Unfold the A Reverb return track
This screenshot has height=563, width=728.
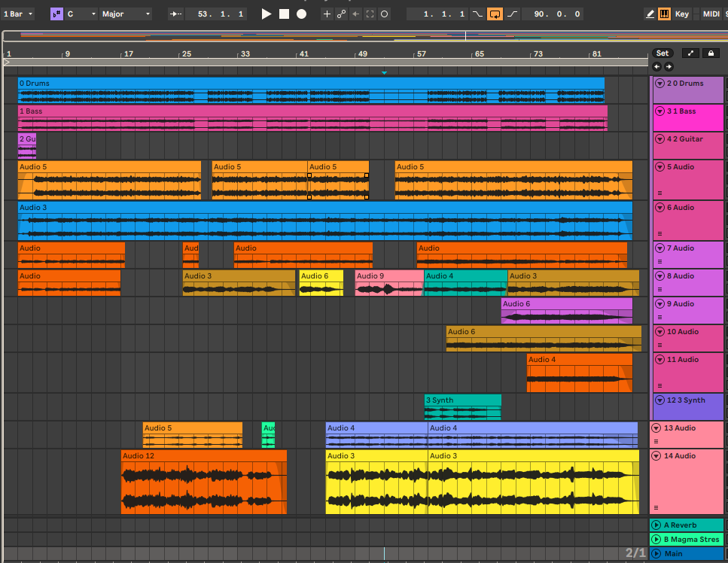(656, 525)
